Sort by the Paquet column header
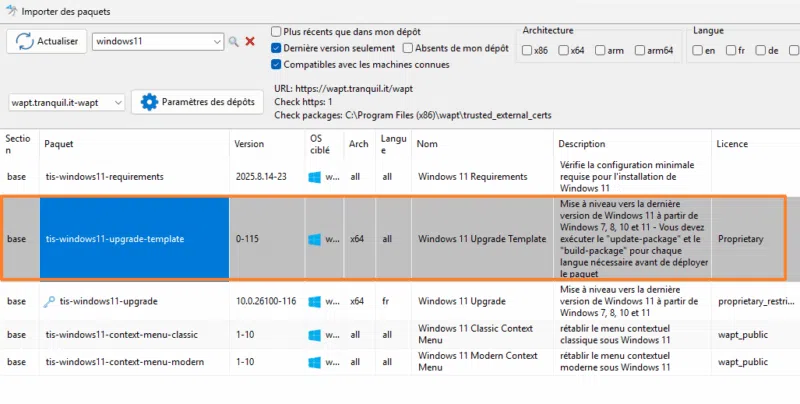 click(134, 144)
